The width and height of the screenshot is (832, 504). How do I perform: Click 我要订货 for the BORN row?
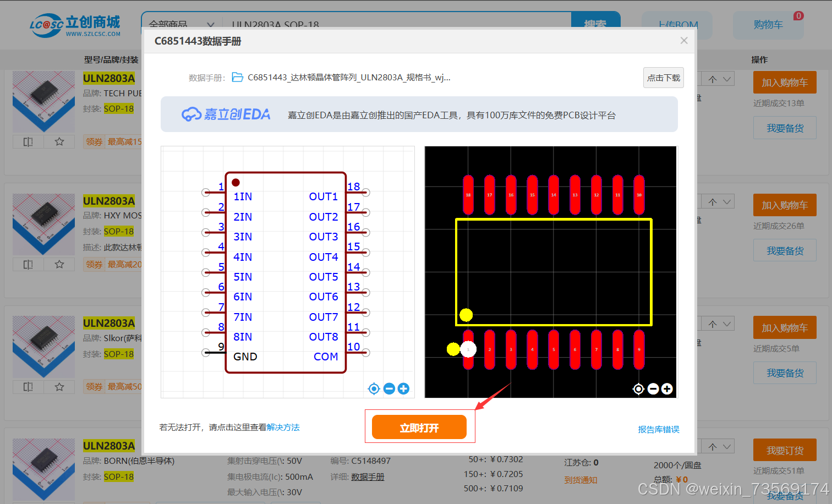[x=785, y=450]
